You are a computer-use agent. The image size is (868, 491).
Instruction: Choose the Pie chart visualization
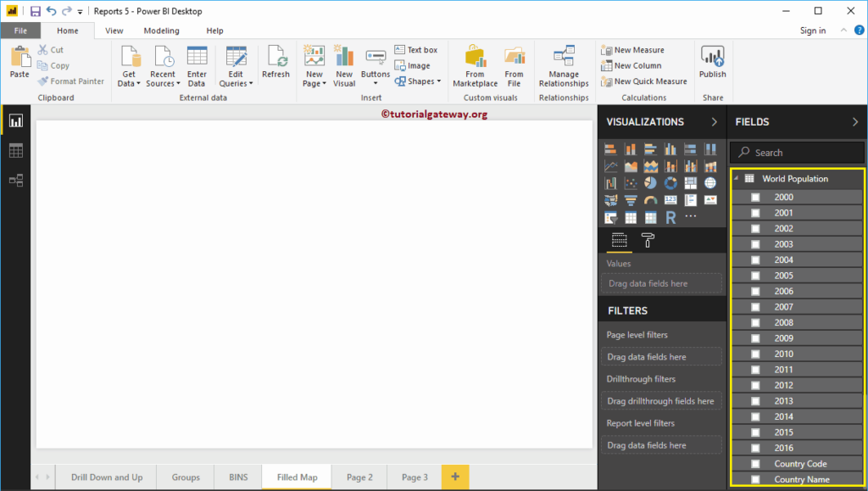(x=650, y=183)
